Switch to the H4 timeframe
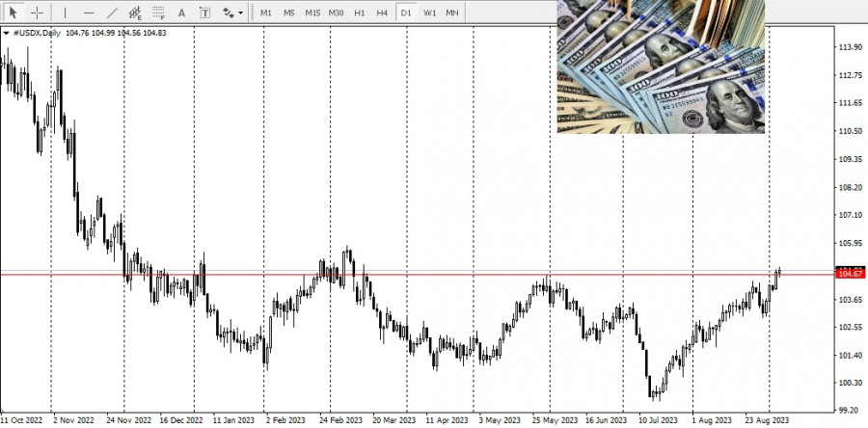This screenshot has height=428, width=868. [382, 13]
